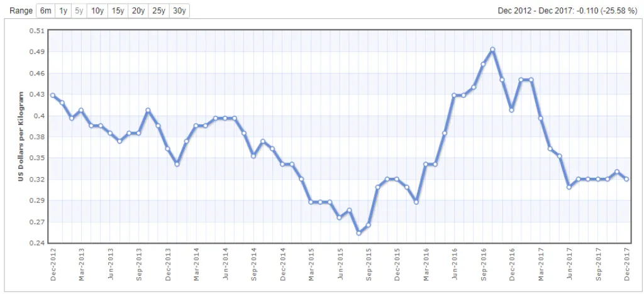
Task: Click the lowest data point on the chart
Action: 358,233
